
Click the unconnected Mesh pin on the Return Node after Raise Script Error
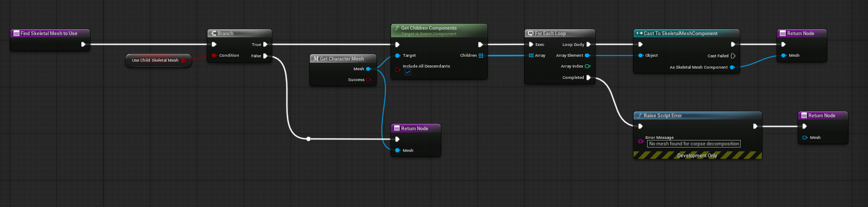tap(805, 137)
